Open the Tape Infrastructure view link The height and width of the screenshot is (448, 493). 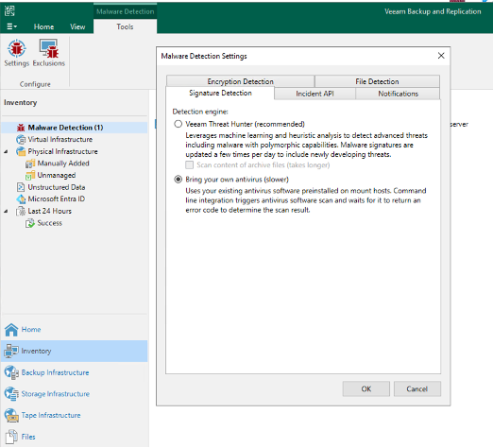click(51, 416)
